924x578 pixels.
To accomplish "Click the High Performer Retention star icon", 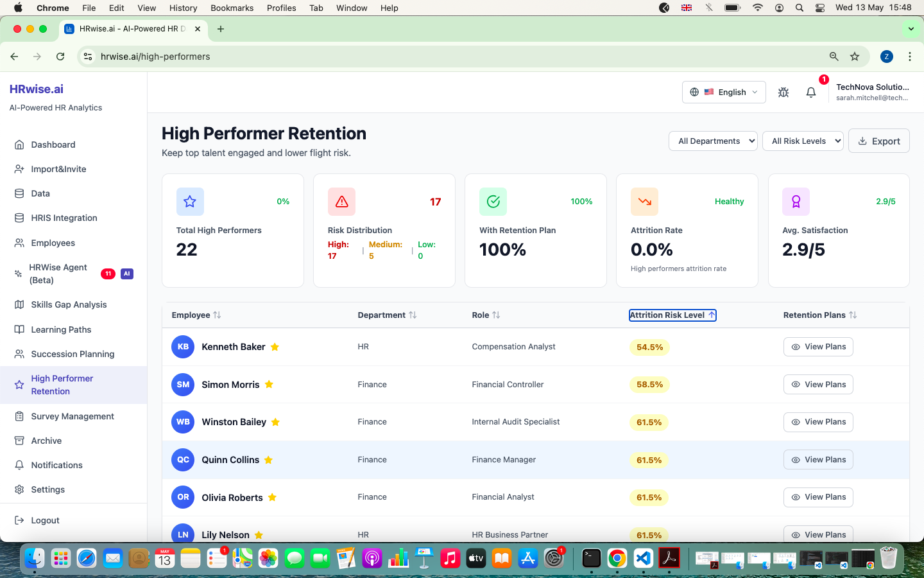I will (x=19, y=385).
